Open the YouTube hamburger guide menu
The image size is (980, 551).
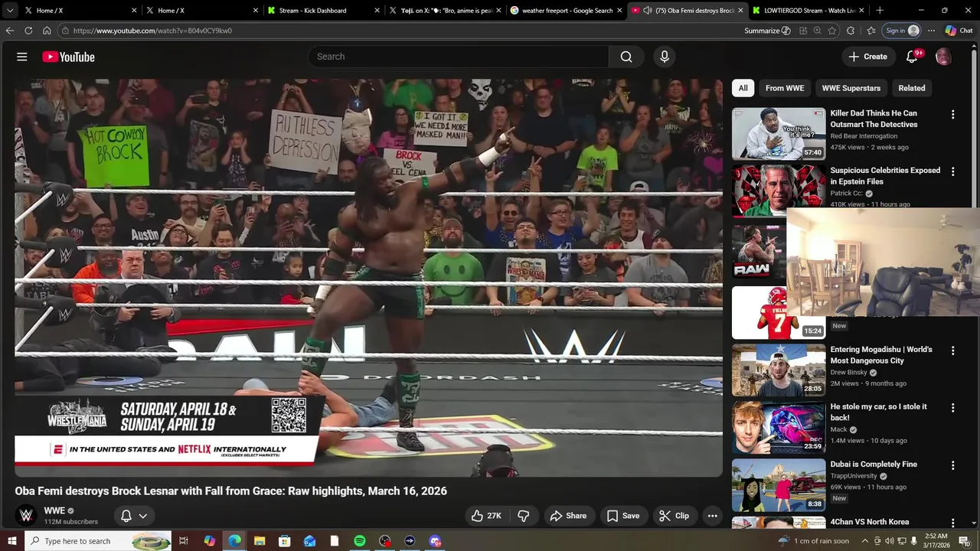tap(22, 57)
